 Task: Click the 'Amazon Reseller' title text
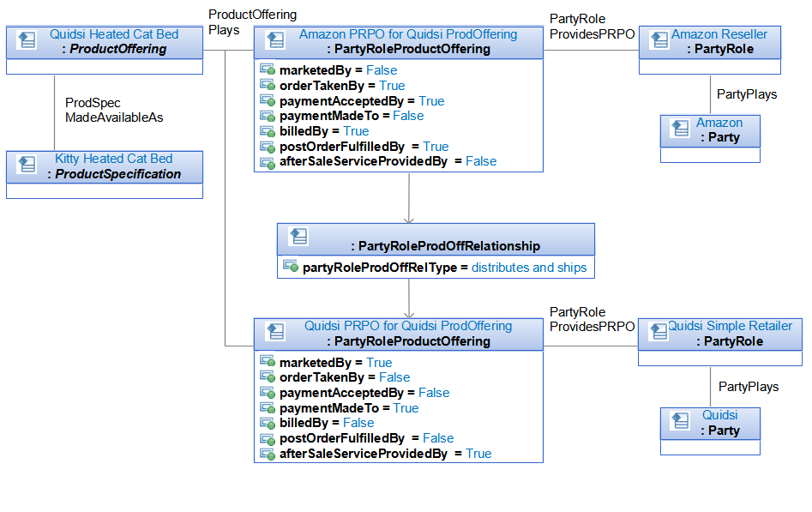[719, 34]
